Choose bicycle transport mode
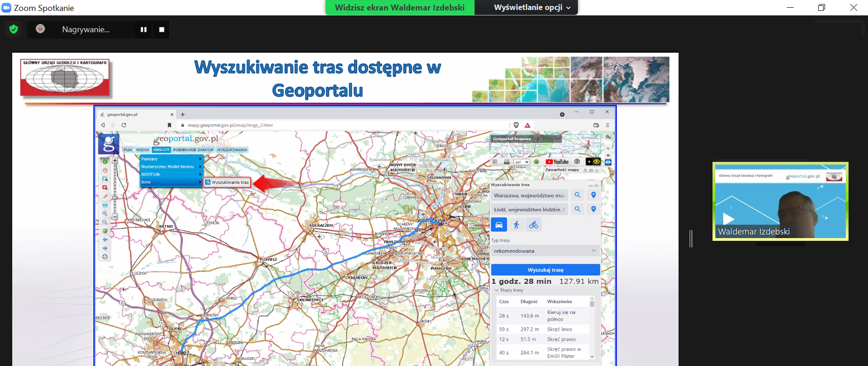Viewport: 868px width, 366px height. 533,225
